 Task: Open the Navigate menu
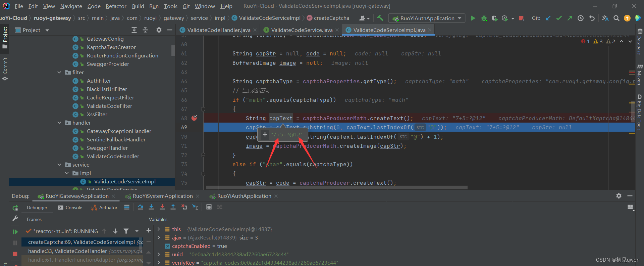pos(71,6)
